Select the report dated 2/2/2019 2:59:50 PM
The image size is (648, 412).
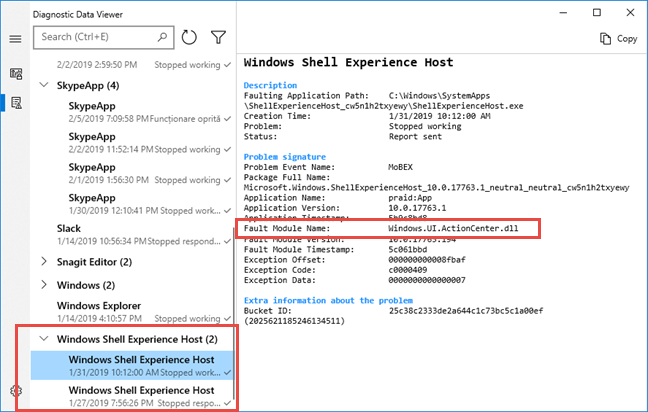pyautogui.click(x=132, y=64)
